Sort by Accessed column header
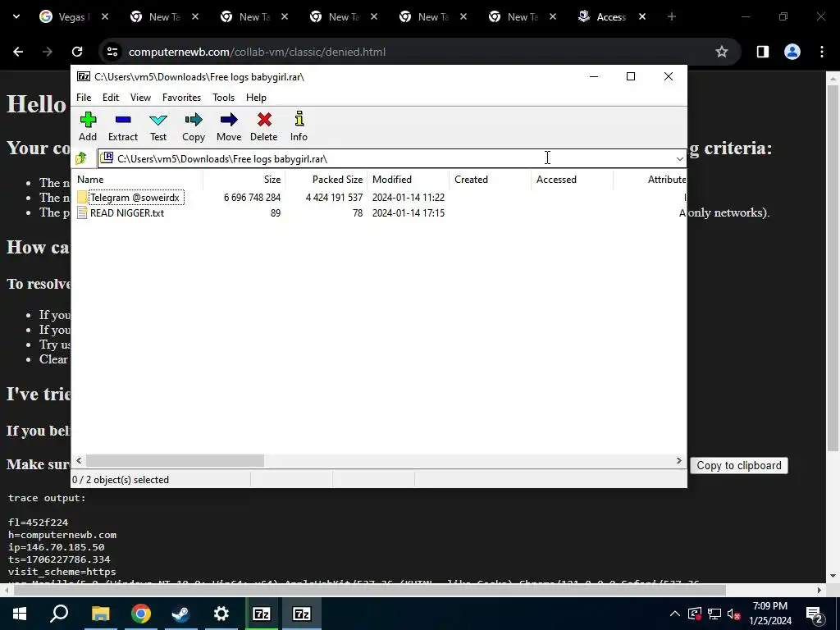840x630 pixels. coord(572,180)
